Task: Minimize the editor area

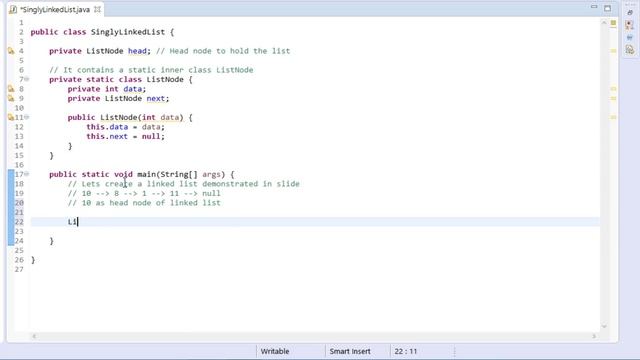Action: pos(594,7)
